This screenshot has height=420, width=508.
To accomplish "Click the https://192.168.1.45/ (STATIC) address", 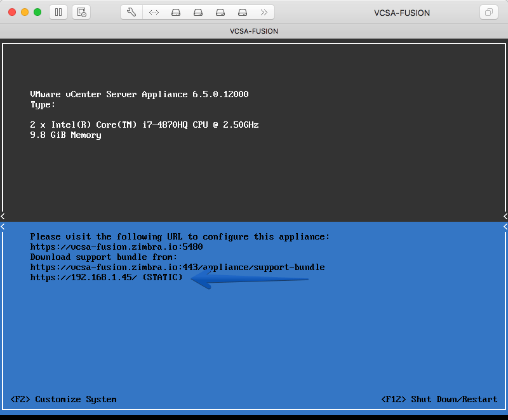I will [x=106, y=278].
